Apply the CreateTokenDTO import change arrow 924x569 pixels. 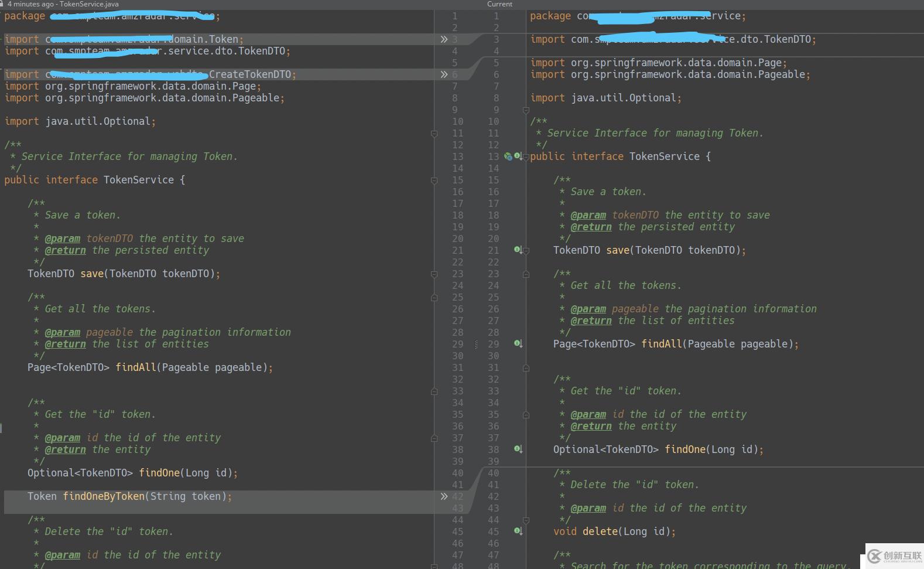click(x=444, y=74)
